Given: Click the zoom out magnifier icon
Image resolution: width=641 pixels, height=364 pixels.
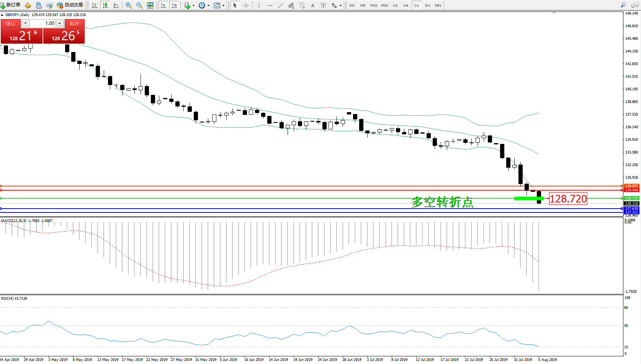Looking at the screenshot, I should [139, 5].
